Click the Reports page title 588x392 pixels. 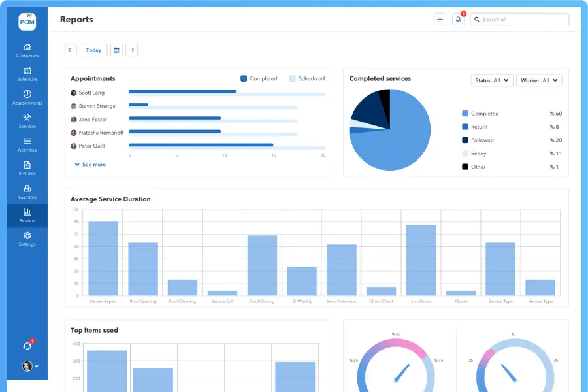coord(76,19)
